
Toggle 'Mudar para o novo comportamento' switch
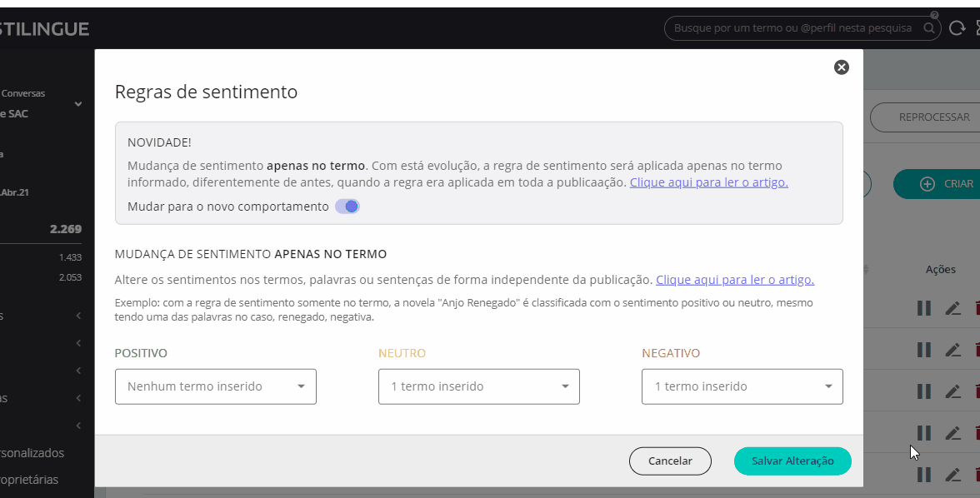(347, 207)
